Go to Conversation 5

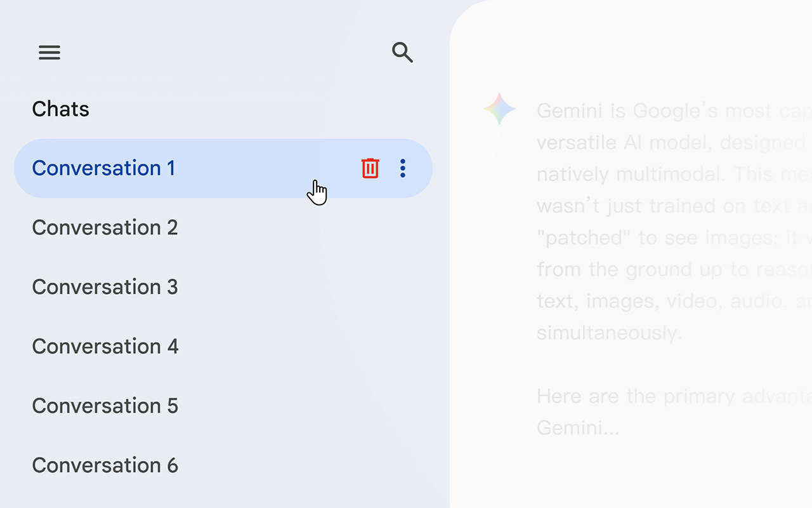click(x=105, y=406)
